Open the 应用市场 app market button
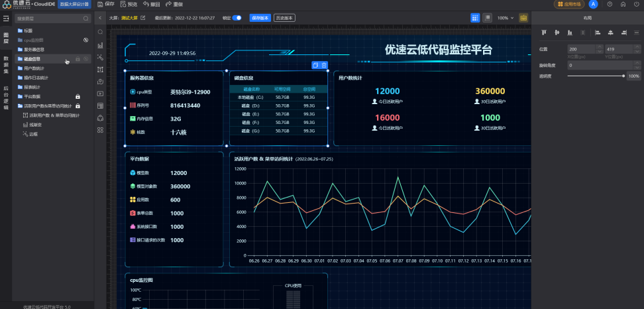644x309 pixels. (569, 4)
